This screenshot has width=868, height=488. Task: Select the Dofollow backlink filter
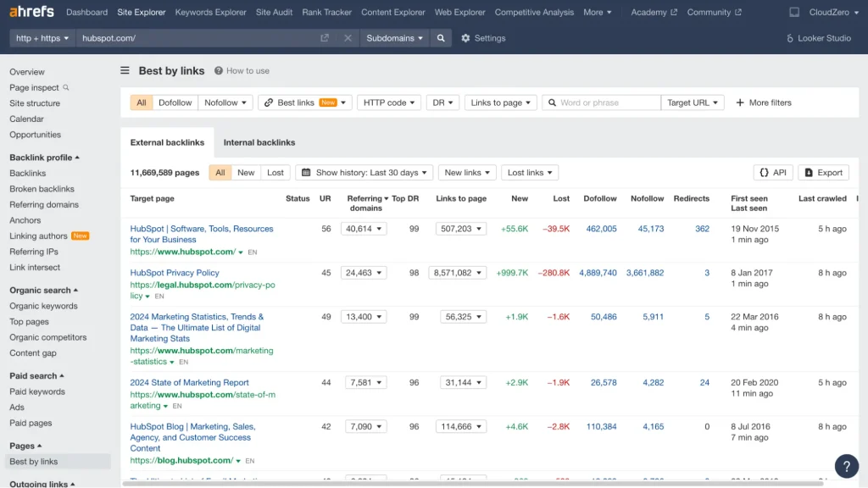175,102
